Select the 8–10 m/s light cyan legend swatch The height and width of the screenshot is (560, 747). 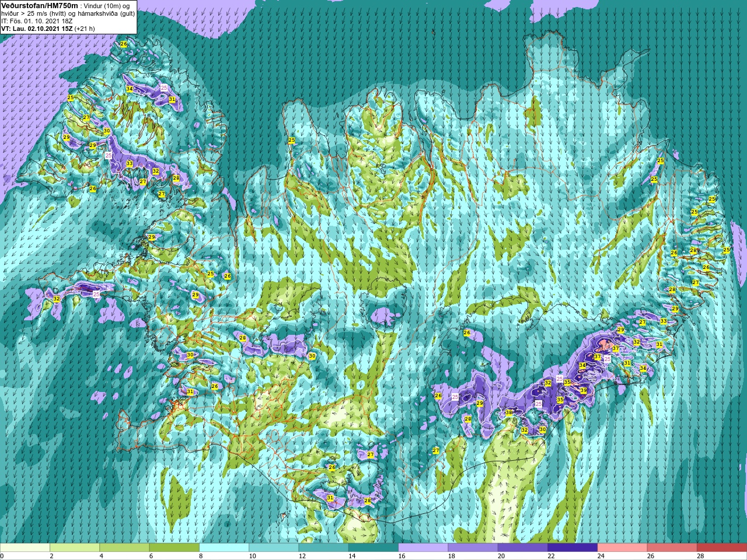(224, 548)
